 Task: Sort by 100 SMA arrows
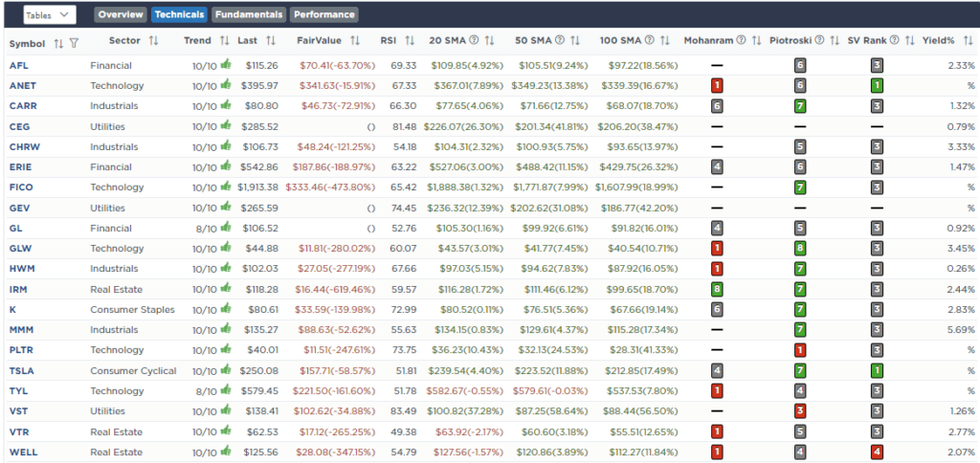[665, 40]
